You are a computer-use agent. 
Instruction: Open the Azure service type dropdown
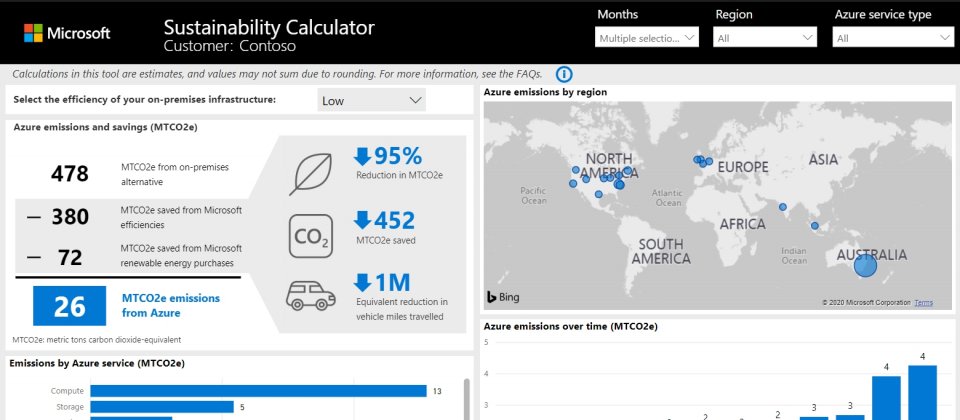(894, 38)
